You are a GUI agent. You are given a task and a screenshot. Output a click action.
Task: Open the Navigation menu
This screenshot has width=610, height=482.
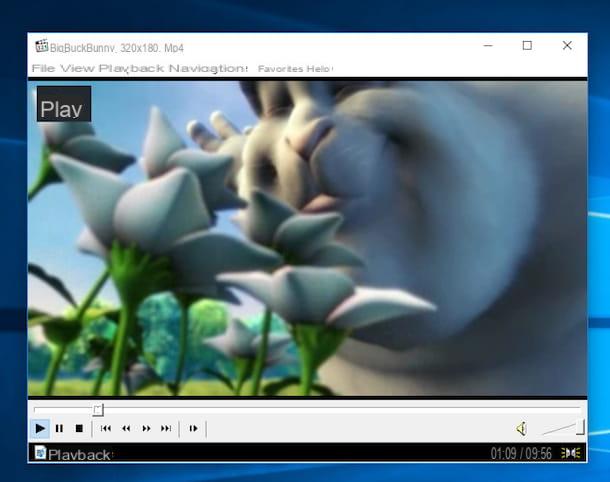pos(208,68)
